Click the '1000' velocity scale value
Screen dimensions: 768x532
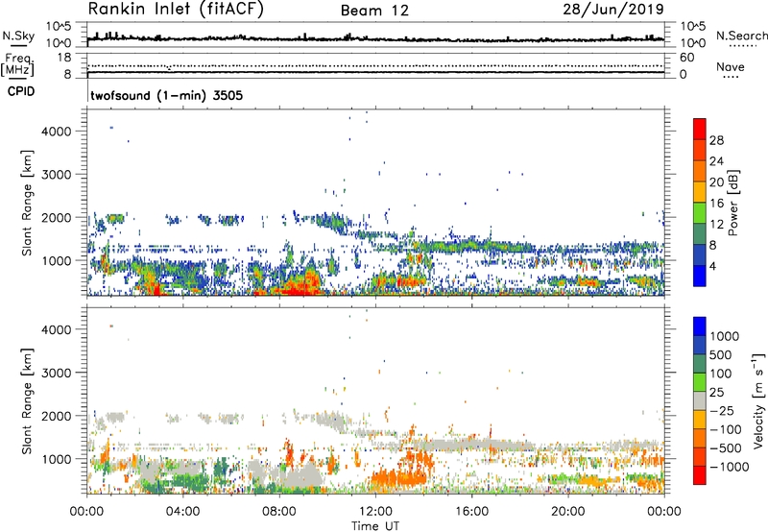[x=724, y=336]
